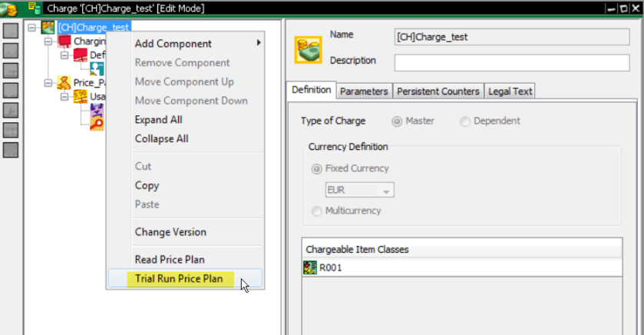The image size is (644, 335).
Task: Click the orange key icon under Usa
Action: click(x=97, y=124)
